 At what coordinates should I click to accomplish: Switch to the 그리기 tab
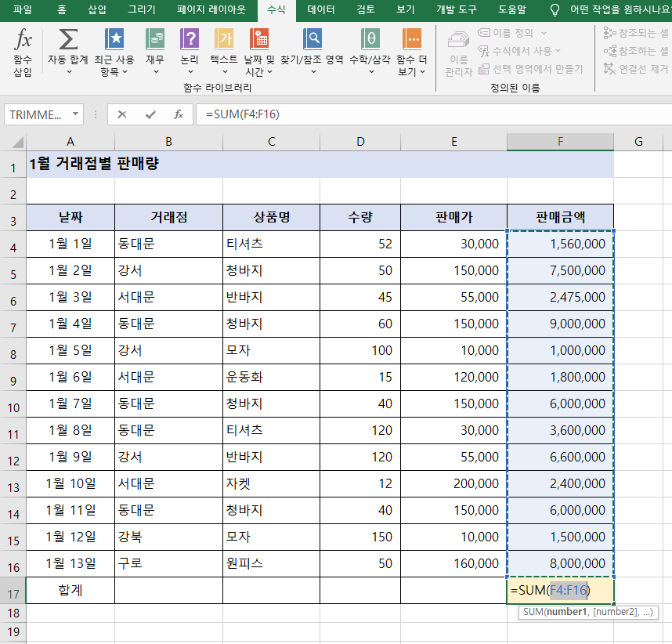click(142, 9)
